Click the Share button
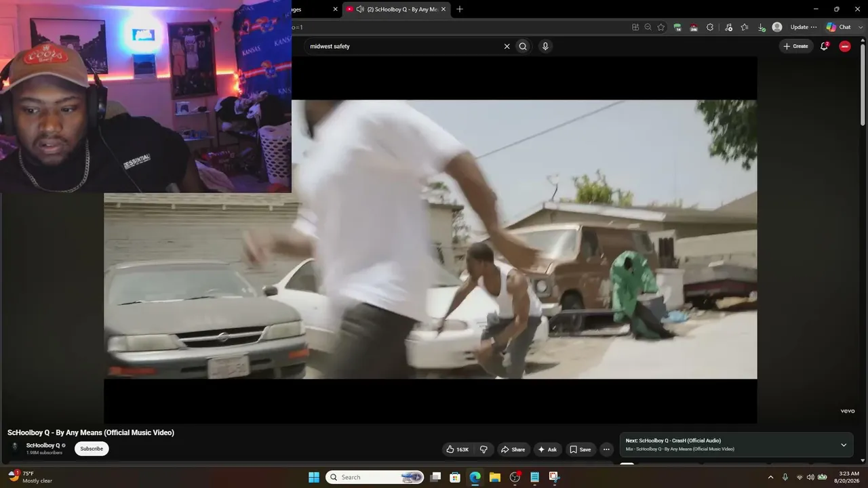The image size is (868, 488). 513,449
